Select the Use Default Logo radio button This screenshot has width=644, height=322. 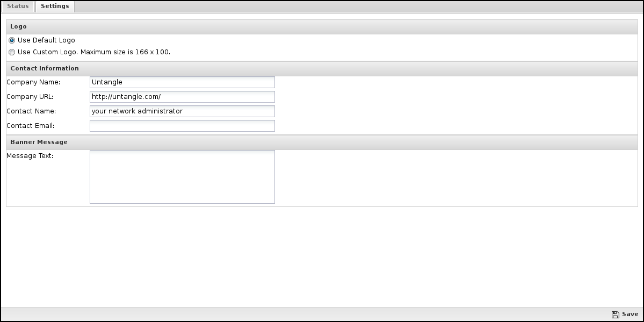click(x=12, y=40)
